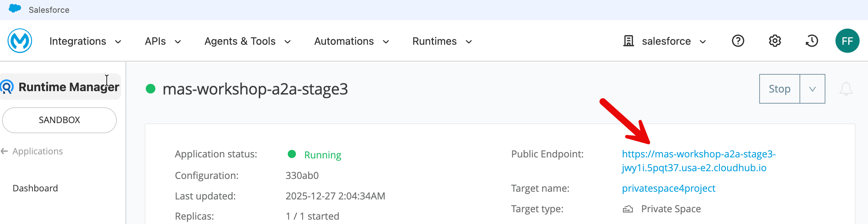Open the salesforce organization switcher

click(665, 41)
